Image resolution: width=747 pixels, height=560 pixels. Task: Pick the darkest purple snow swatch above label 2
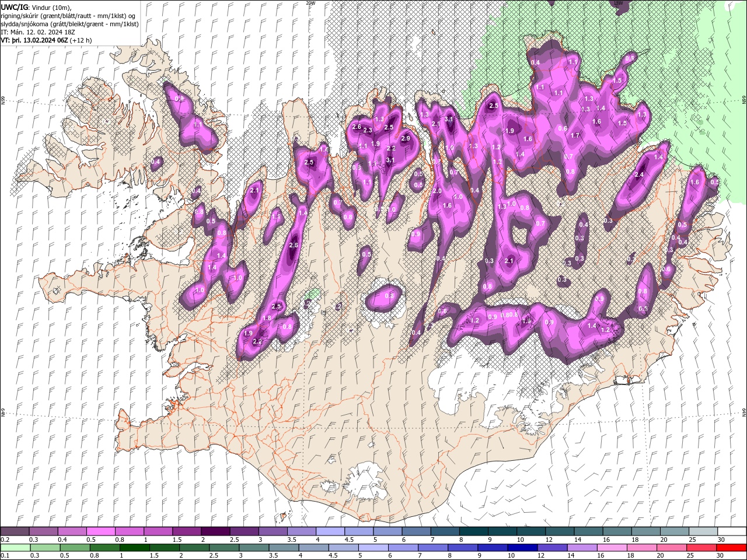point(215,531)
